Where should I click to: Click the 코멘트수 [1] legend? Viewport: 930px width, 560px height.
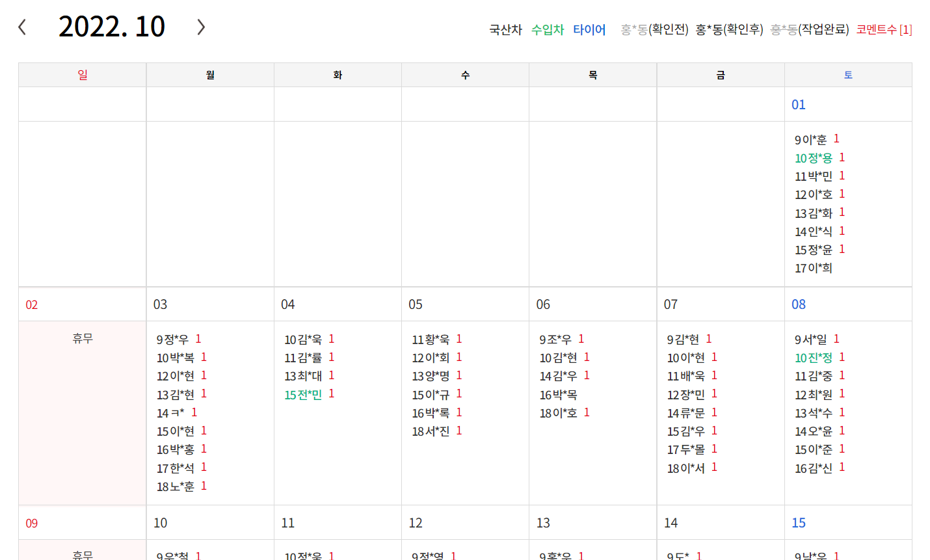tap(884, 30)
